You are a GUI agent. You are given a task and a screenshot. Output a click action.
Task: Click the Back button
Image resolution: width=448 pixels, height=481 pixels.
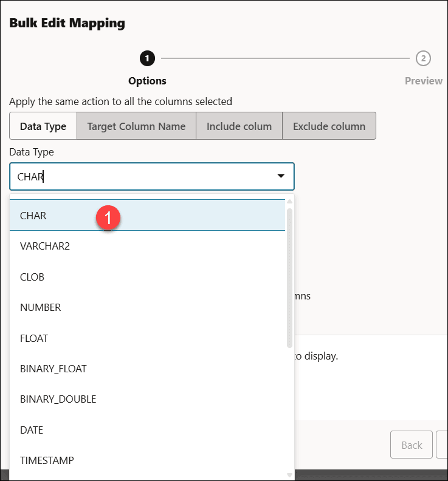tap(412, 445)
